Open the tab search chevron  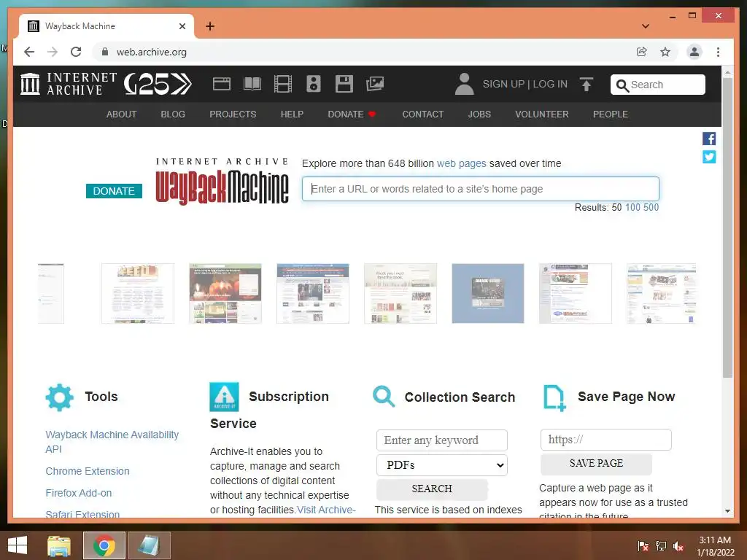click(x=645, y=26)
